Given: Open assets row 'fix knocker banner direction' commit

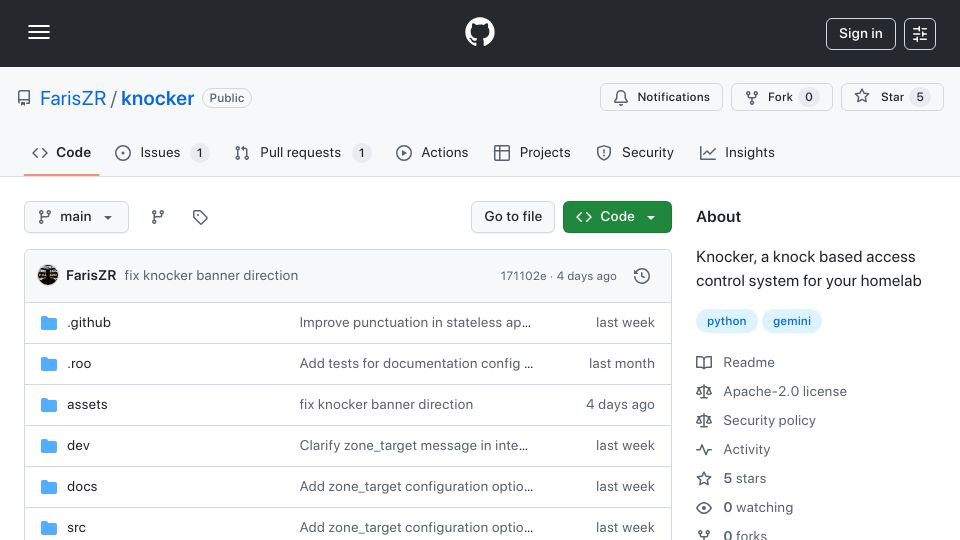Looking at the screenshot, I should coord(386,405).
